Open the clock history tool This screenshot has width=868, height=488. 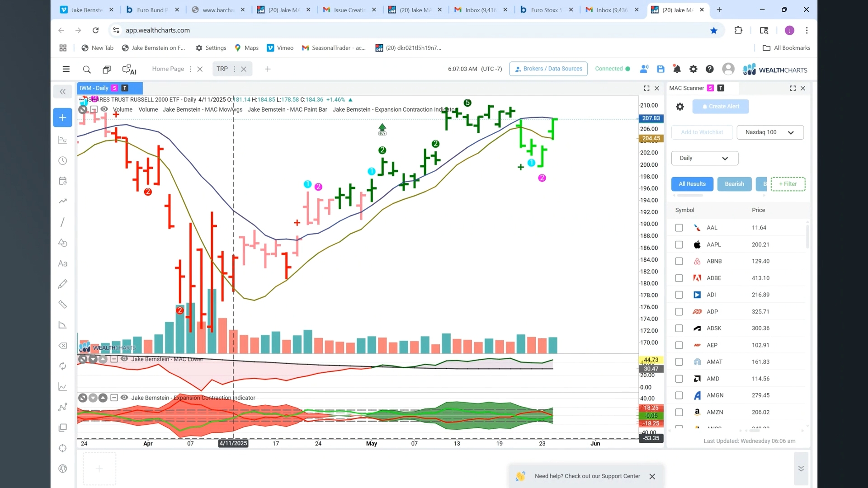[x=62, y=161]
